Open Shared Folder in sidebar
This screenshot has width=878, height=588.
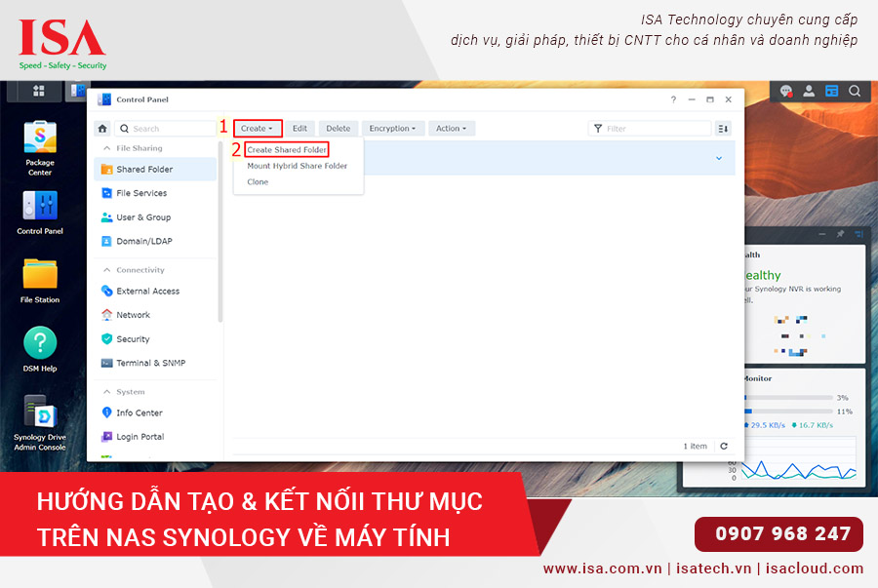point(155,169)
